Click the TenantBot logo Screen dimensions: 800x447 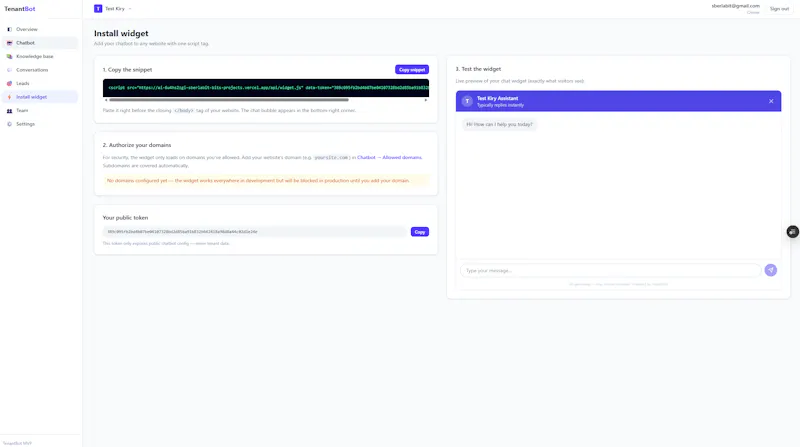[x=20, y=9]
